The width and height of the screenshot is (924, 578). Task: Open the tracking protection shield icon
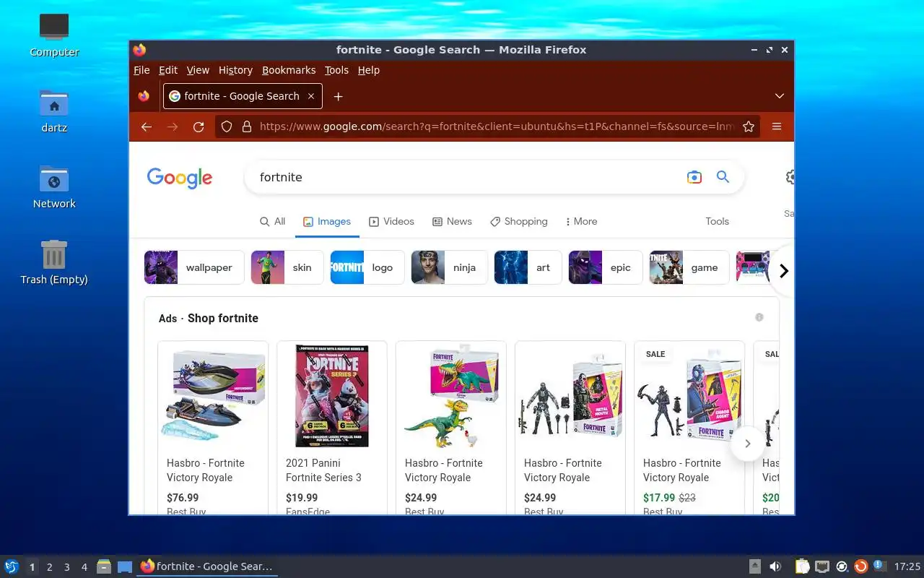tap(227, 126)
